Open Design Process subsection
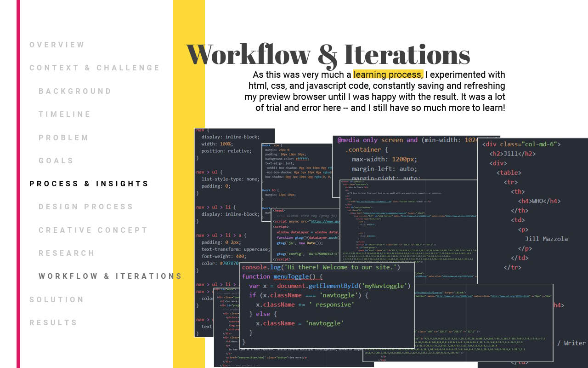 pos(86,207)
